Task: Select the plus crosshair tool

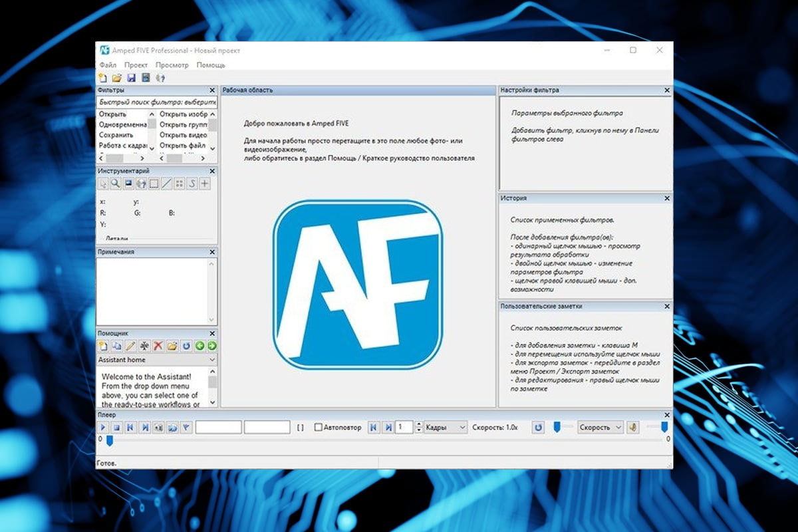Action: (x=205, y=183)
